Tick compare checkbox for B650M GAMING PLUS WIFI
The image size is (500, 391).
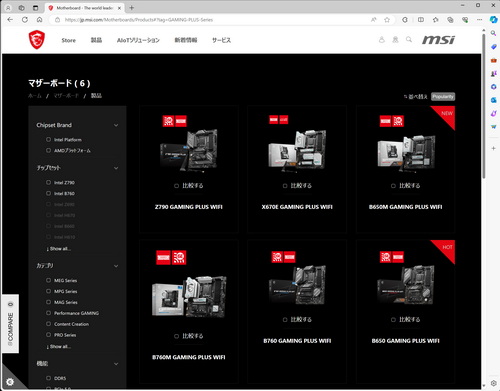pyautogui.click(x=393, y=186)
